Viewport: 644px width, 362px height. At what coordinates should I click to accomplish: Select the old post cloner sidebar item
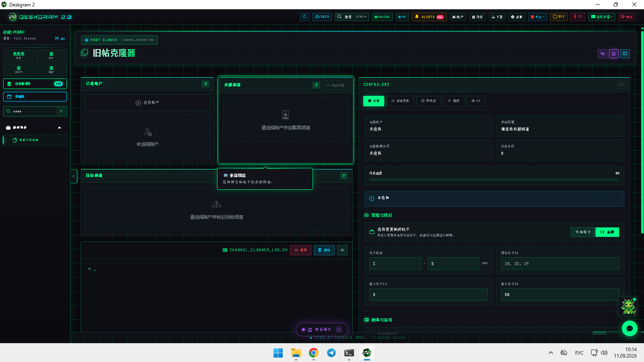click(x=35, y=140)
